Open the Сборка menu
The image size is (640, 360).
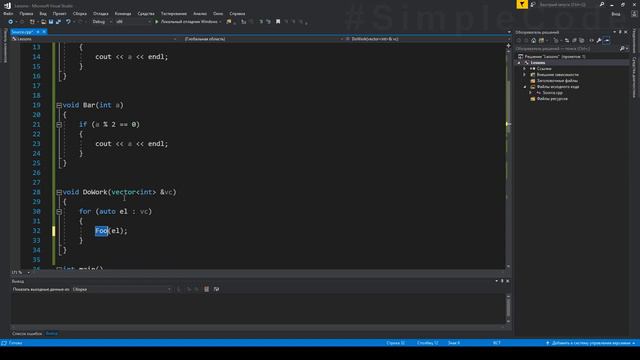click(x=80, y=13)
